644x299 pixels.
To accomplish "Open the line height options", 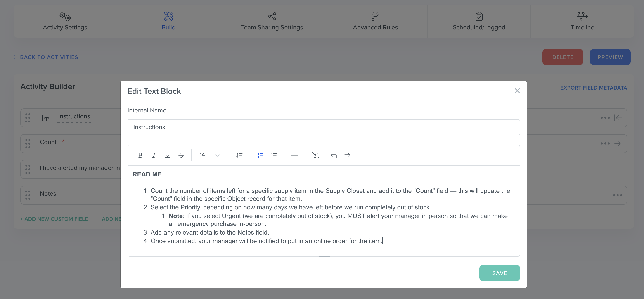I will [x=239, y=155].
